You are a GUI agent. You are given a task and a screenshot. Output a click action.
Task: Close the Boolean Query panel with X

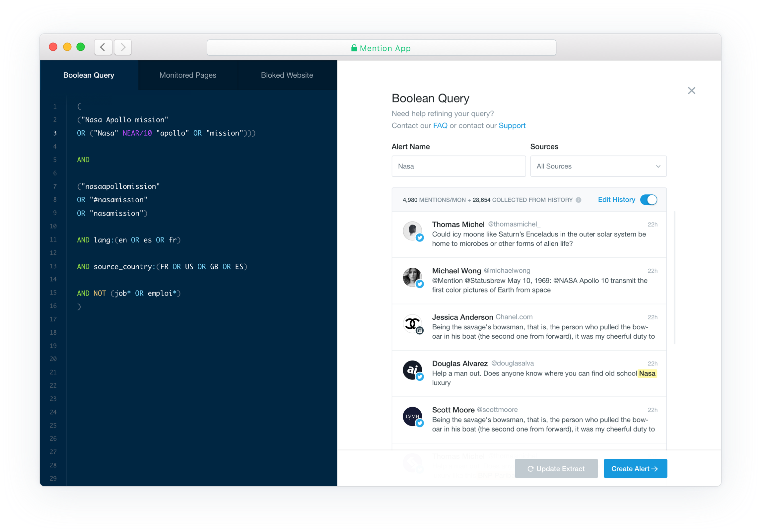click(x=691, y=91)
